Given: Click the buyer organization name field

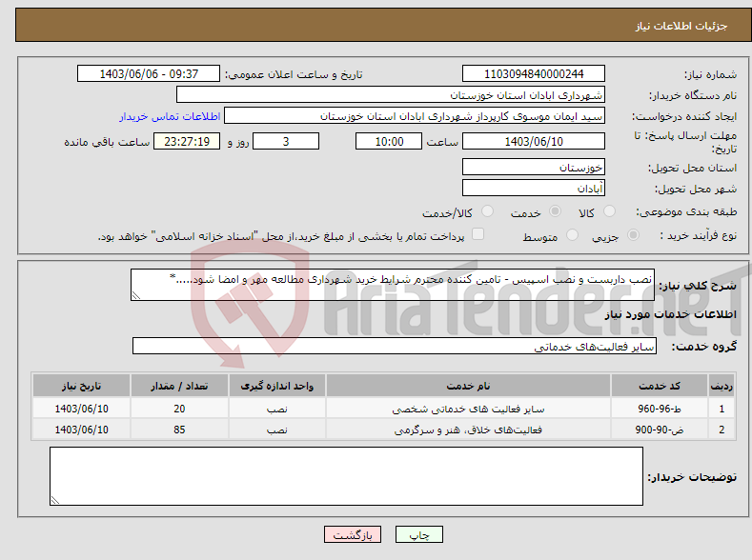Looking at the screenshot, I should tap(391, 95).
